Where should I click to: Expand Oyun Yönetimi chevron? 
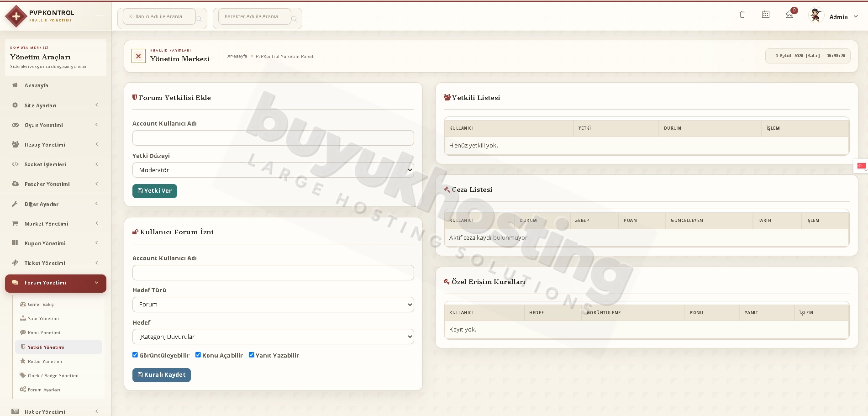coord(97,125)
